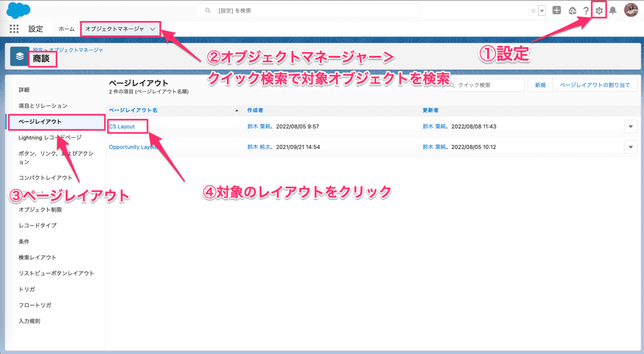Open the Opportunity Layout creator 鈴木 純太 link

coord(259,147)
